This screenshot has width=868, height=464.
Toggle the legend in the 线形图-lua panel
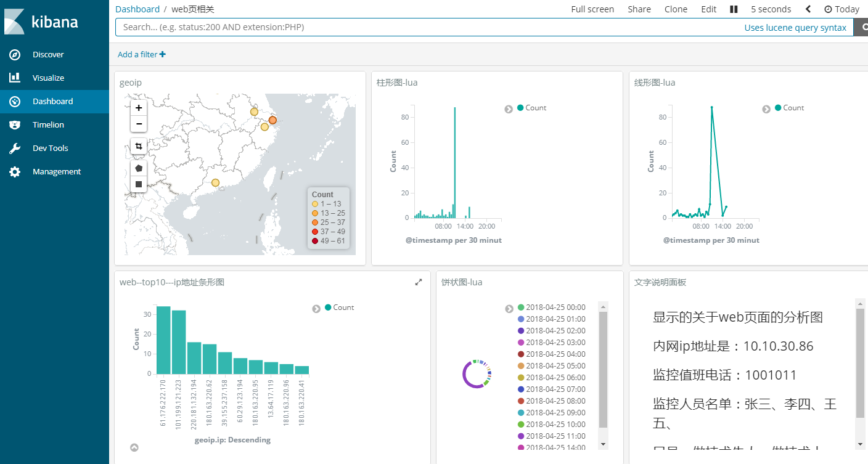click(766, 109)
